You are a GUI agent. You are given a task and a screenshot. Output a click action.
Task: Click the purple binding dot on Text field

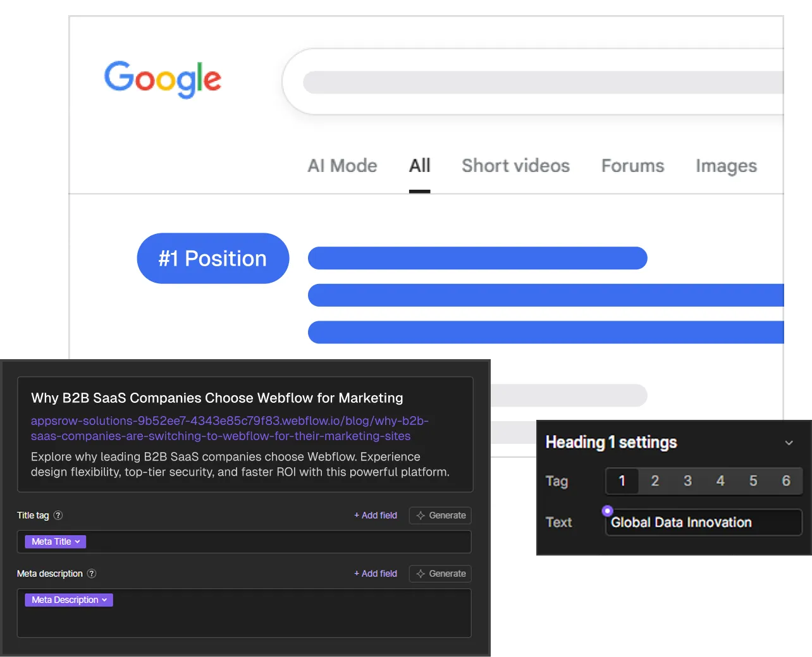click(607, 510)
